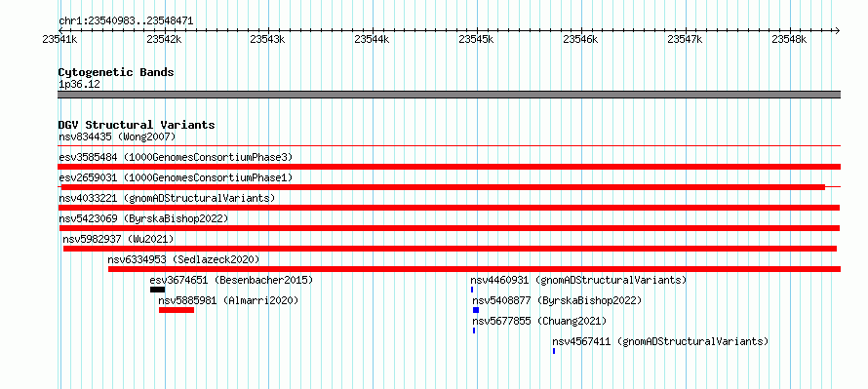Click the nsv834435 (Wong2007) variant label

117,136
